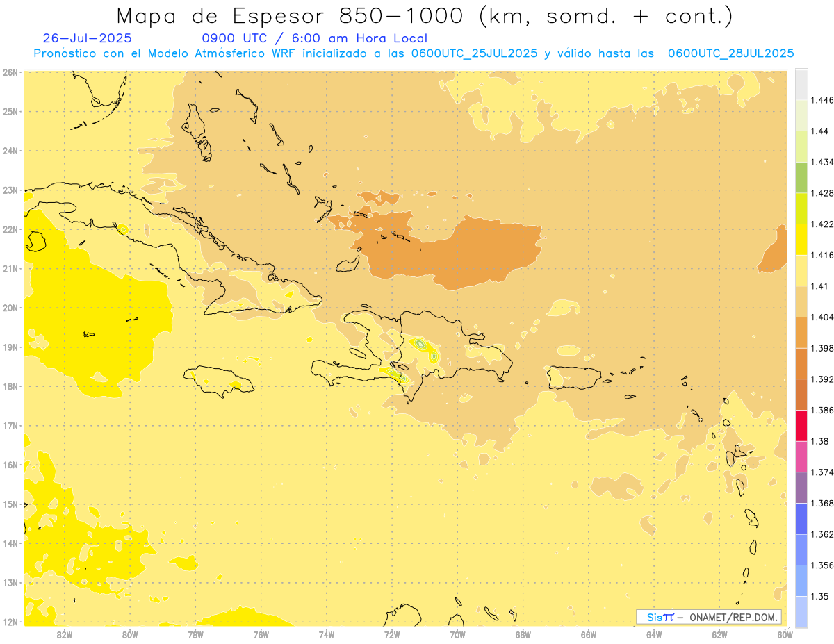Click the blue legend swatch between 1.362 and 1.368

pyautogui.click(x=801, y=518)
